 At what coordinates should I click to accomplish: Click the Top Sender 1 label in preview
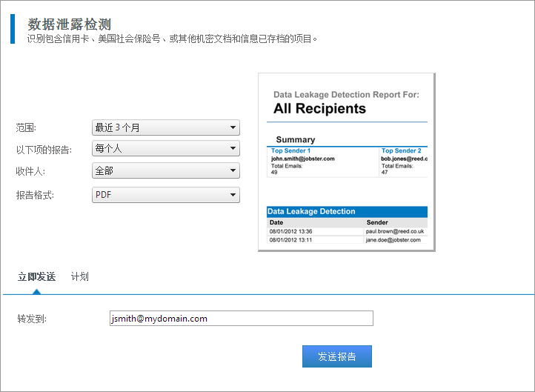tap(290, 151)
